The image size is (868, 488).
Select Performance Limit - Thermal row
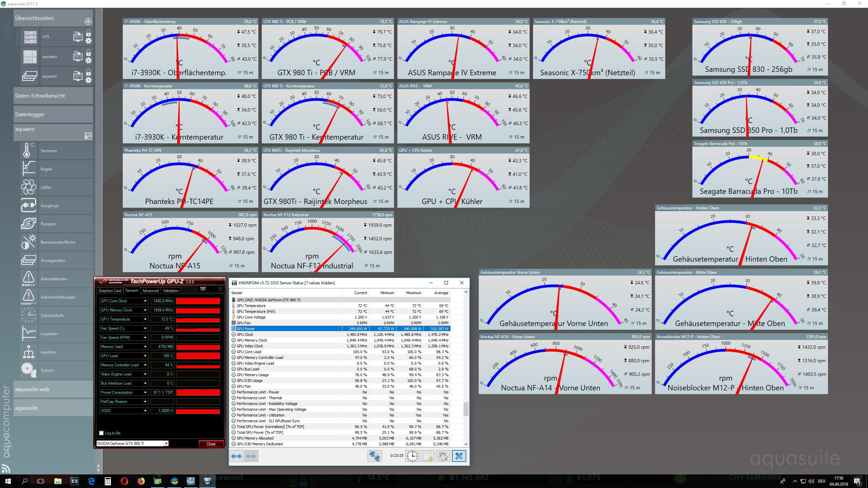coord(341,398)
